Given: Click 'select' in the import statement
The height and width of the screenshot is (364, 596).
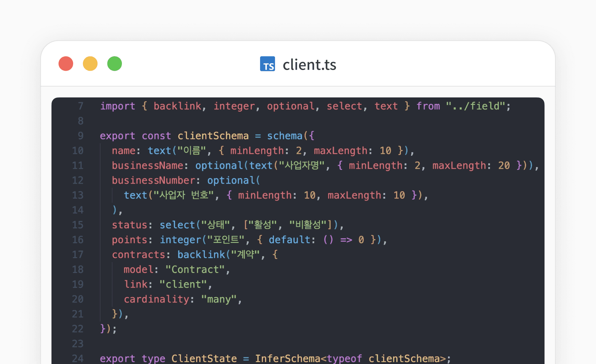Looking at the screenshot, I should [344, 106].
